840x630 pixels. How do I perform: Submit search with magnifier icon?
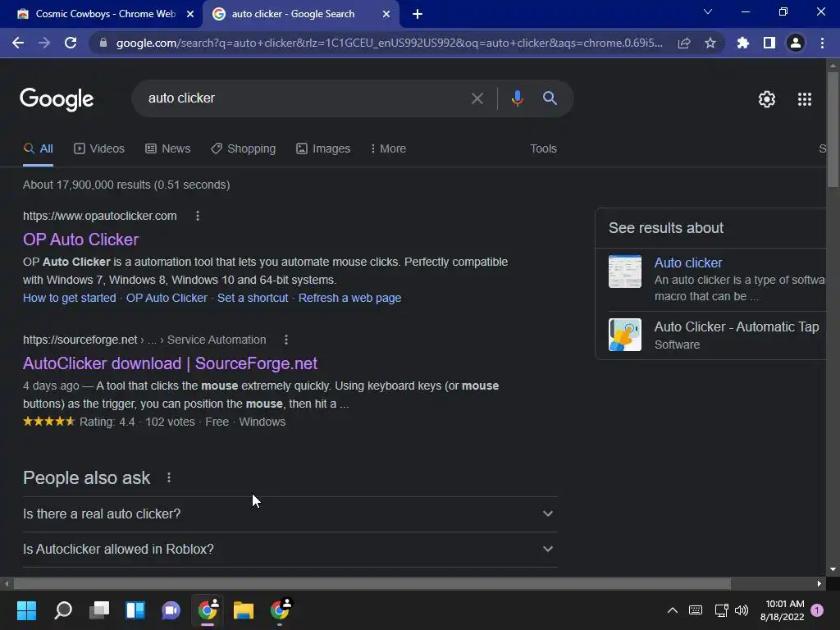(x=550, y=98)
